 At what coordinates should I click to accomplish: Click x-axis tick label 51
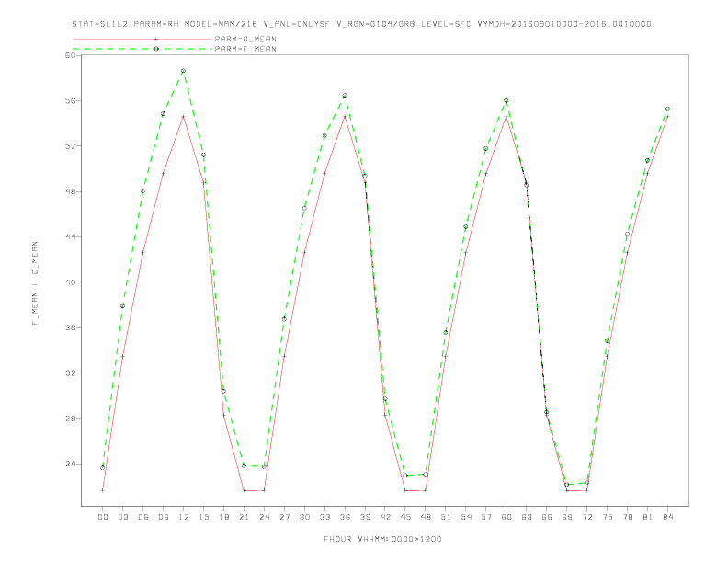tap(446, 517)
